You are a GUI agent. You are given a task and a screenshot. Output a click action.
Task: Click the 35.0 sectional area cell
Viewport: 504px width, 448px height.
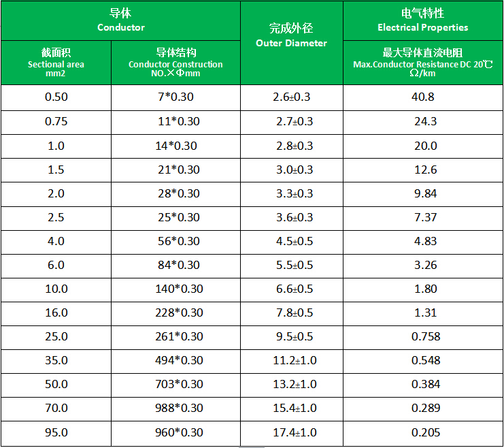[x=56, y=360]
